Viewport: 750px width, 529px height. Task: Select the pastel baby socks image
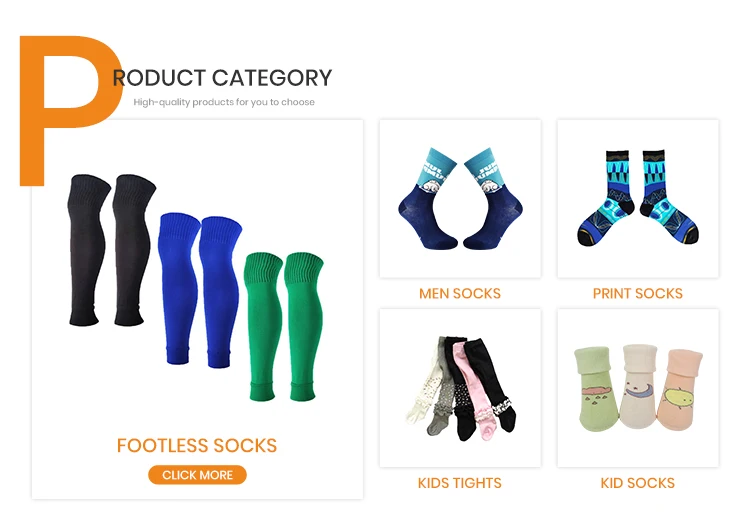point(638,388)
